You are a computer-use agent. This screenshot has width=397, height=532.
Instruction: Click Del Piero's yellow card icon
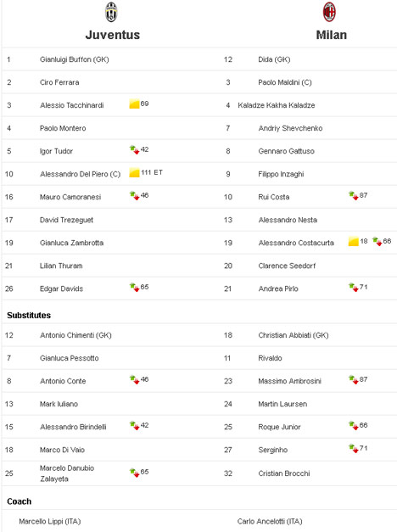pyautogui.click(x=134, y=173)
